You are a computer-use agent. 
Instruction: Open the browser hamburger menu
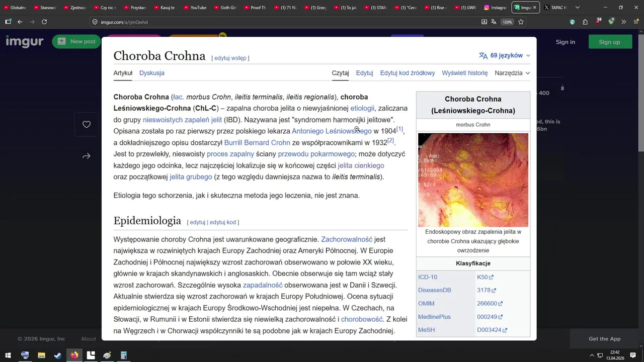(x=636, y=22)
